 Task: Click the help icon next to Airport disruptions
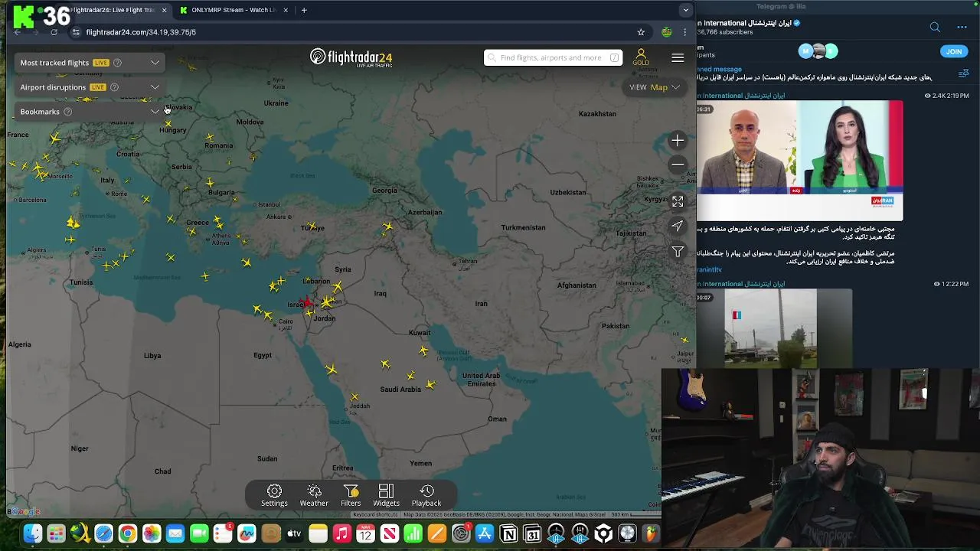pyautogui.click(x=114, y=87)
